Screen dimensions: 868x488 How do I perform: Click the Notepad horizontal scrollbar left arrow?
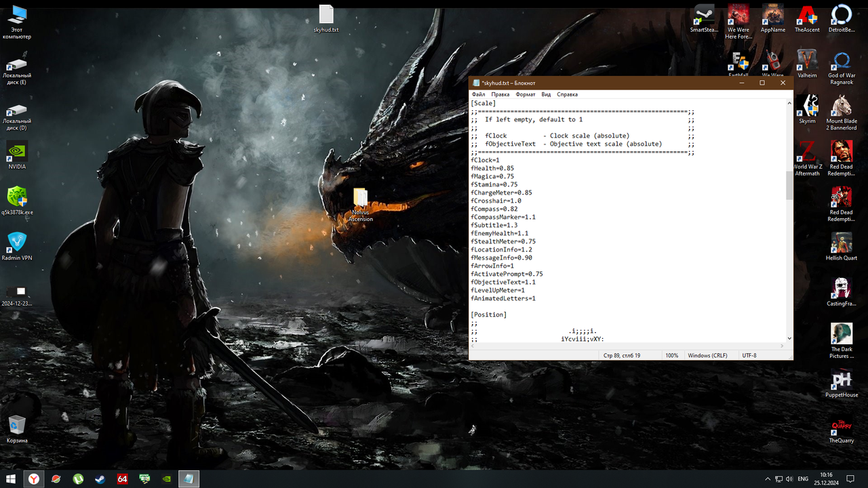coord(473,346)
